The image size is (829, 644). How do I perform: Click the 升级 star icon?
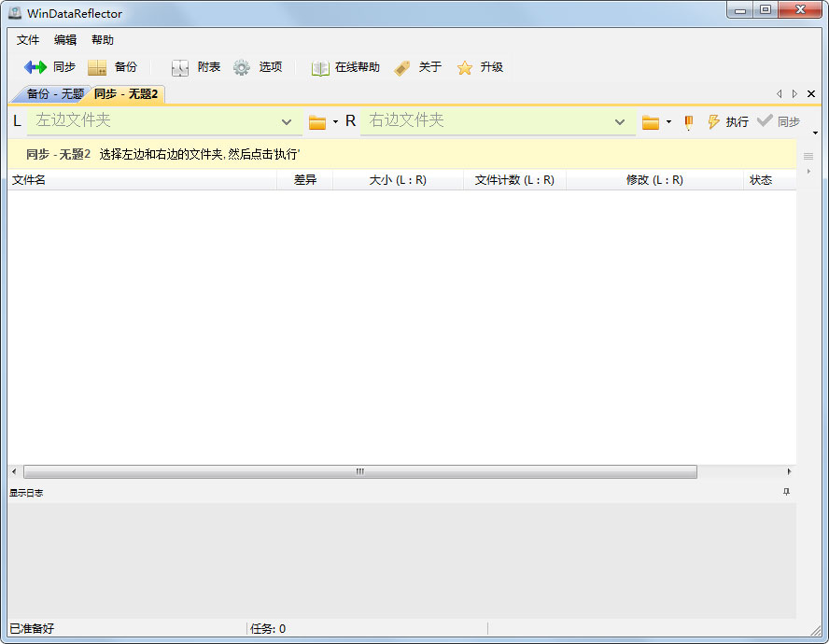[465, 68]
